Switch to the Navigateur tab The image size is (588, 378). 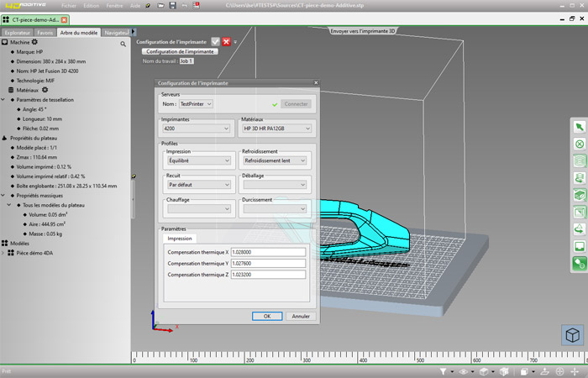pyautogui.click(x=116, y=33)
